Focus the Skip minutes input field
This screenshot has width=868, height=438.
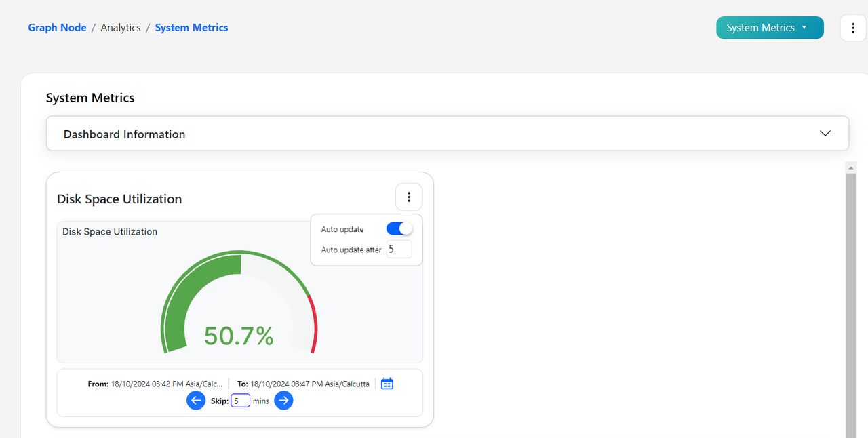[x=240, y=401]
